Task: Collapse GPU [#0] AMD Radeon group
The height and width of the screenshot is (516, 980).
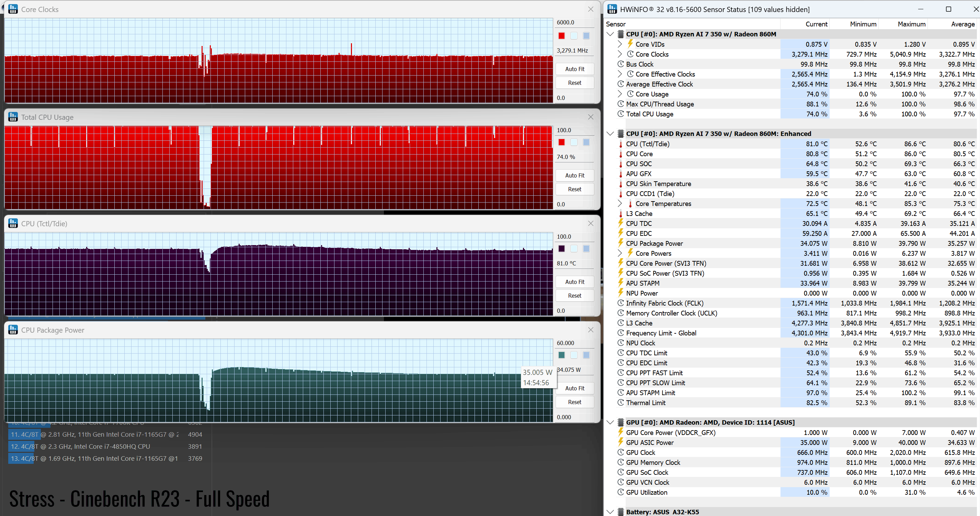Action: pos(610,422)
